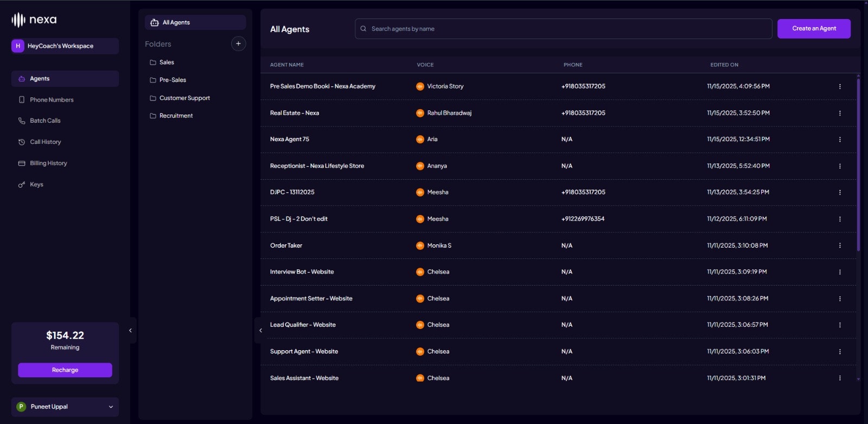
Task: Open options menu for Nexa Agent 75
Action: point(840,140)
